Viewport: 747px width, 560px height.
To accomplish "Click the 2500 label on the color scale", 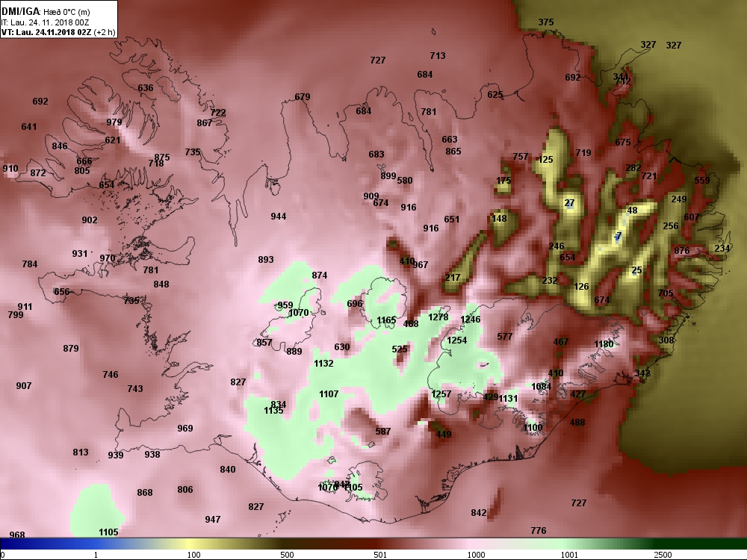I will (663, 555).
